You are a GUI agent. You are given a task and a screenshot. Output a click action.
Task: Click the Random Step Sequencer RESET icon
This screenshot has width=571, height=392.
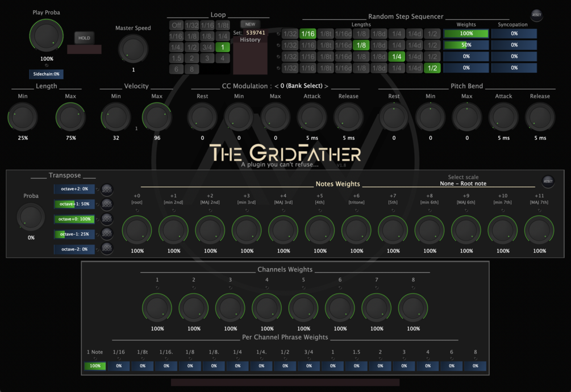coord(537,15)
